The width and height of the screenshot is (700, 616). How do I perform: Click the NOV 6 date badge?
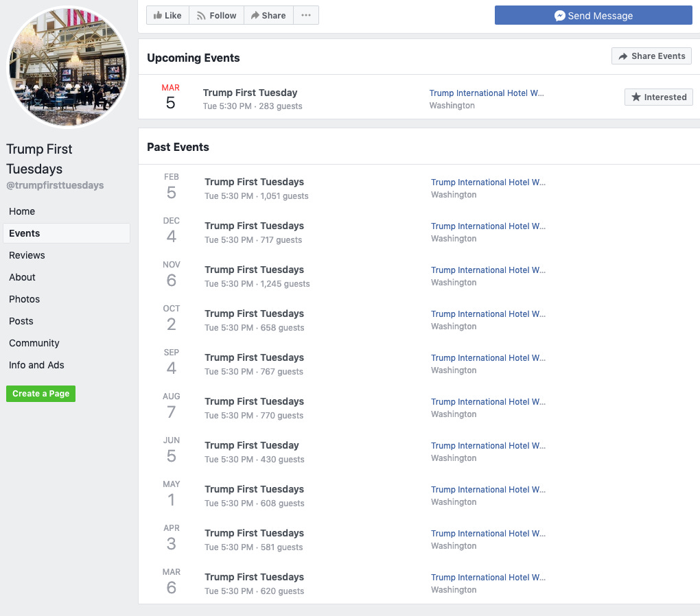click(x=172, y=274)
